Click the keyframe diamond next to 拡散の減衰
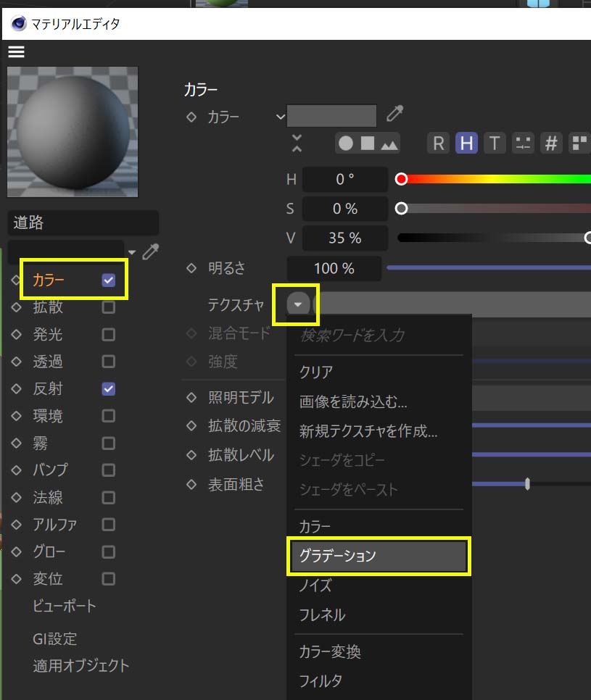 pos(191,426)
